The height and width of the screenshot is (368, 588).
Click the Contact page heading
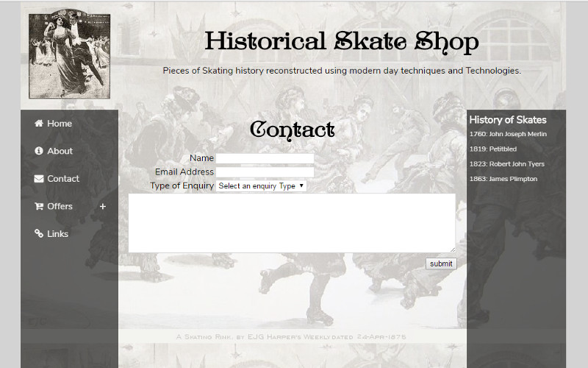292,130
